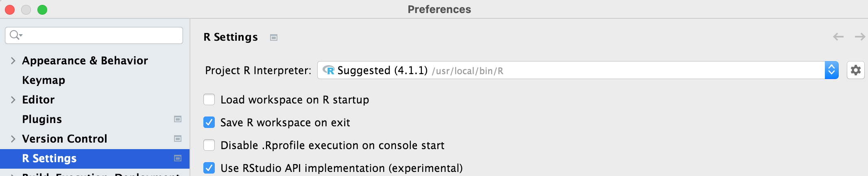868x176 pixels.
Task: Uncheck Save R workspace on exit
Action: point(209,122)
